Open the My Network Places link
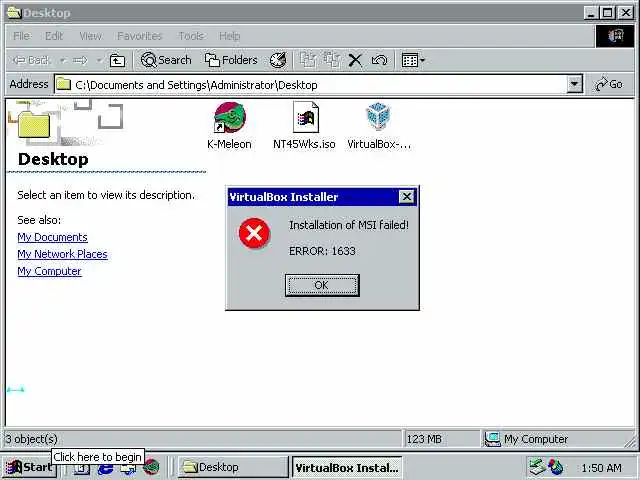Screen dimensions: 640x480 click(x=62, y=254)
